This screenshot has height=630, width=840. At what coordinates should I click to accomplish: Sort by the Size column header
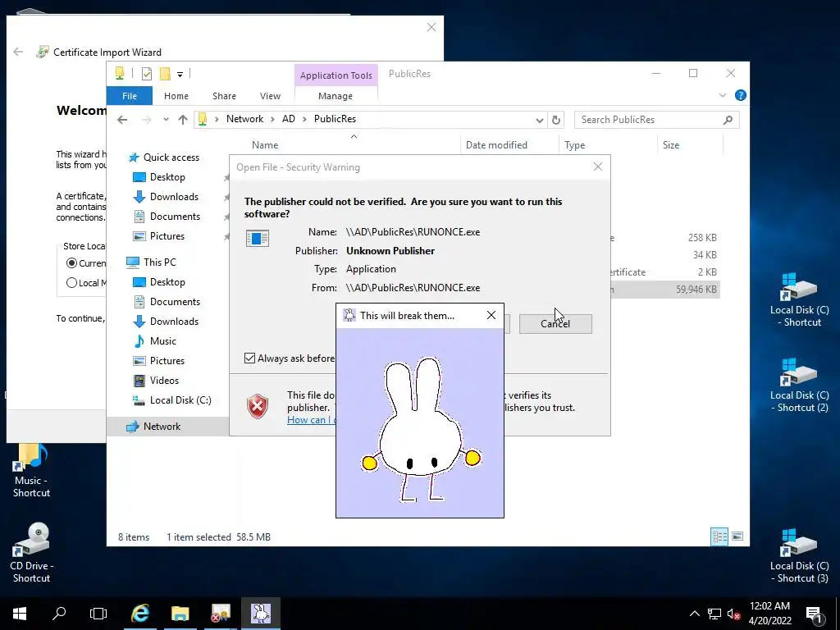click(690, 144)
